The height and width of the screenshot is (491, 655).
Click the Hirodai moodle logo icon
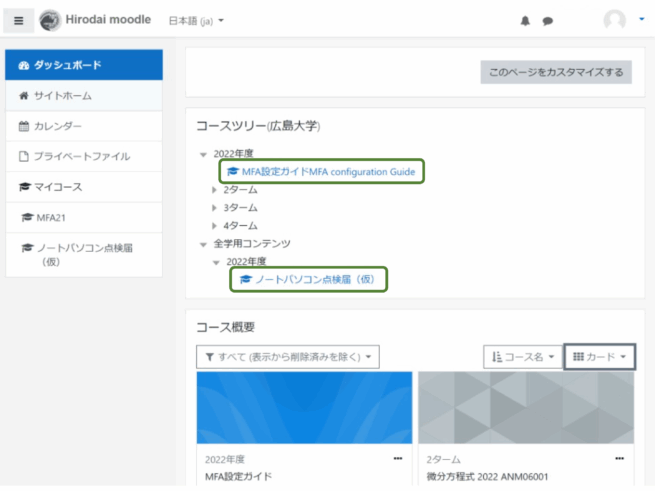coord(50,20)
